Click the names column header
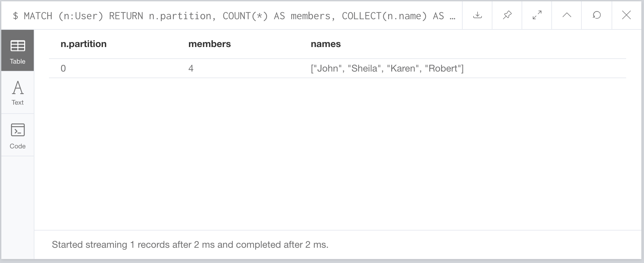The image size is (644, 263). point(326,44)
